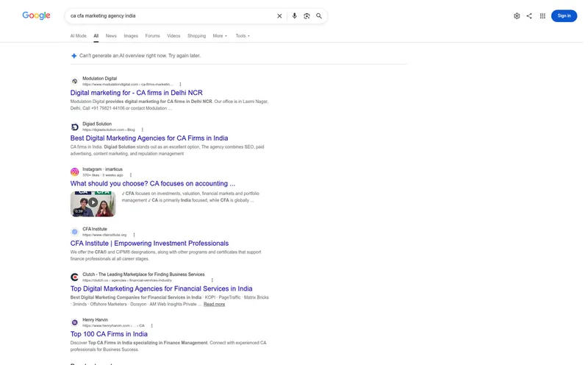Switch to the News tab
The width and height of the screenshot is (588, 365).
(111, 36)
